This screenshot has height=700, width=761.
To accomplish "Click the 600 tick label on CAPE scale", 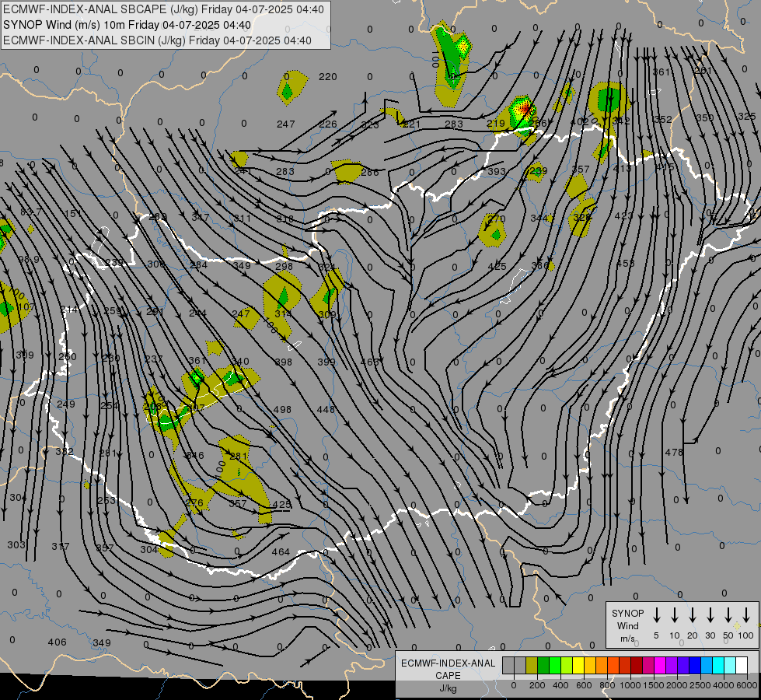I will (x=584, y=685).
